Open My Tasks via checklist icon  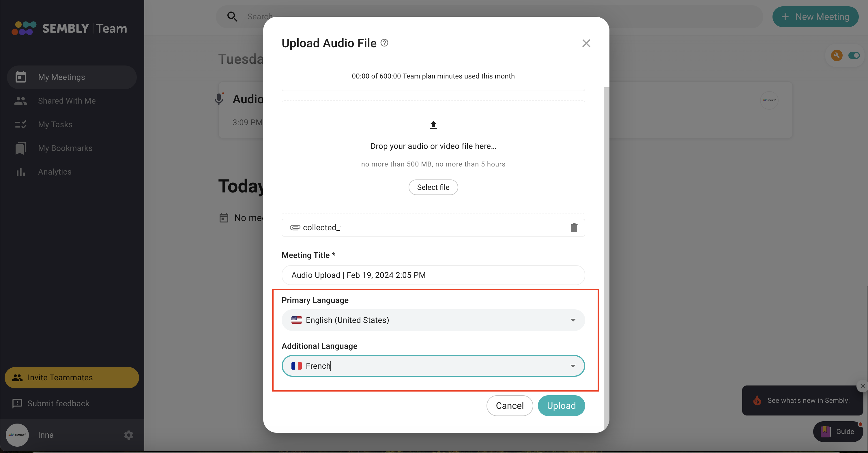(x=20, y=124)
